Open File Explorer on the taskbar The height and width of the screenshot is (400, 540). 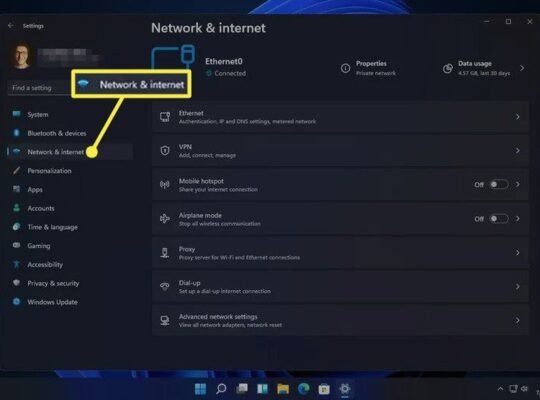pos(283,389)
